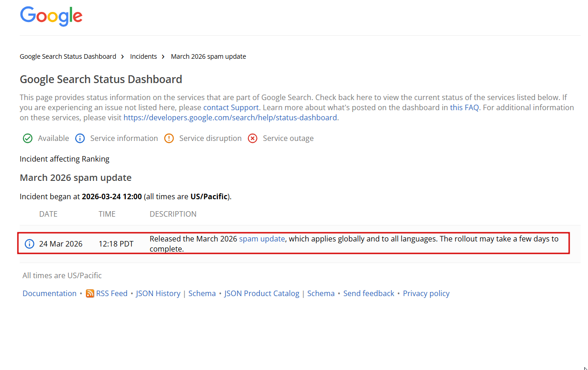Click the TIME column header
Viewport: 588px width, 370px height.
pyautogui.click(x=107, y=214)
